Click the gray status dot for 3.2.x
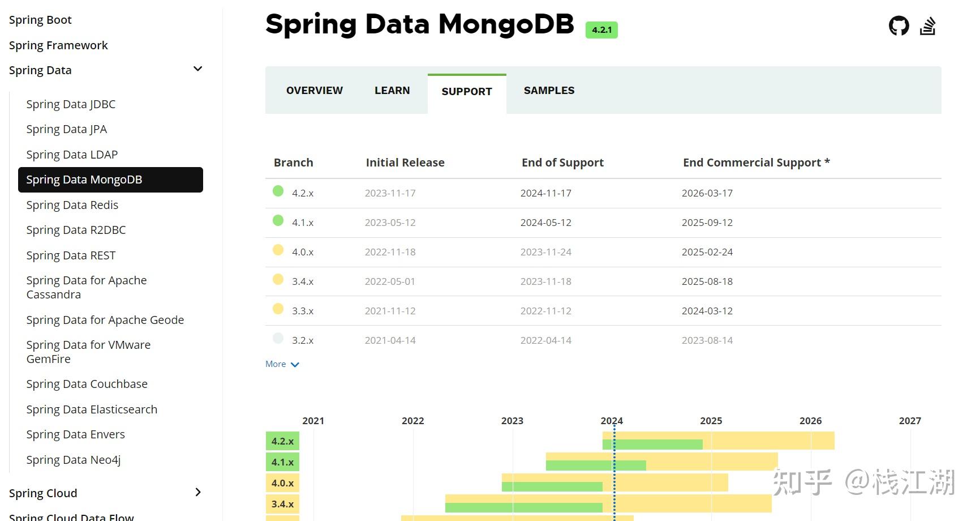Image resolution: width=980 pixels, height=521 pixels. pos(278,338)
